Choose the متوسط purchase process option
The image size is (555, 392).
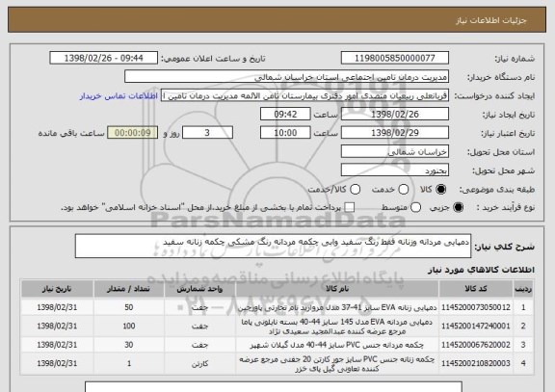coord(415,208)
